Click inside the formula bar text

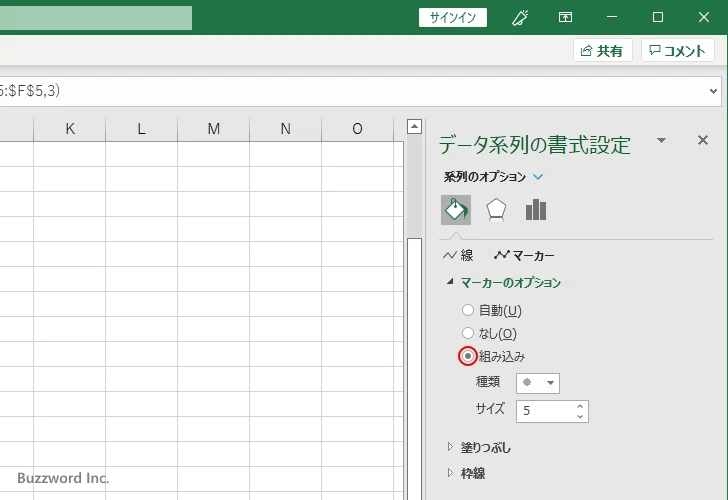pyautogui.click(x=30, y=91)
